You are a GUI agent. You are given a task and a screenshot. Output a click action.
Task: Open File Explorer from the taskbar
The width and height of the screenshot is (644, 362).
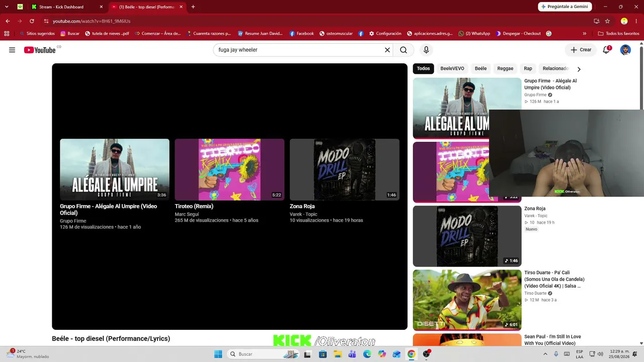[x=338, y=354]
